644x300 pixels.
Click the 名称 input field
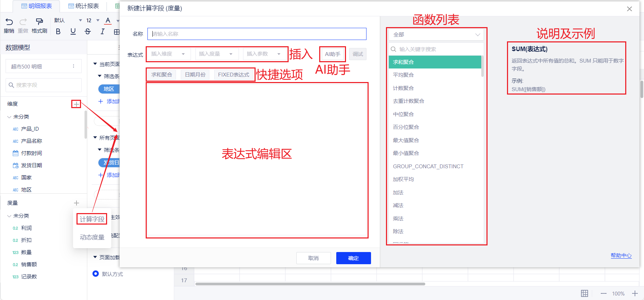point(257,34)
